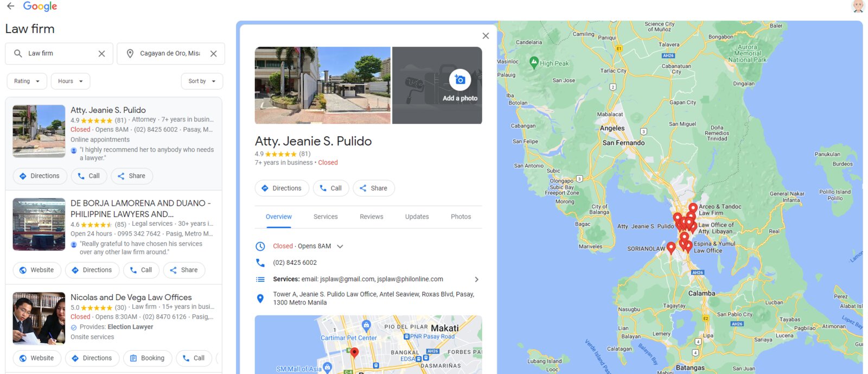Click the San Fernando label on the map

(624, 143)
